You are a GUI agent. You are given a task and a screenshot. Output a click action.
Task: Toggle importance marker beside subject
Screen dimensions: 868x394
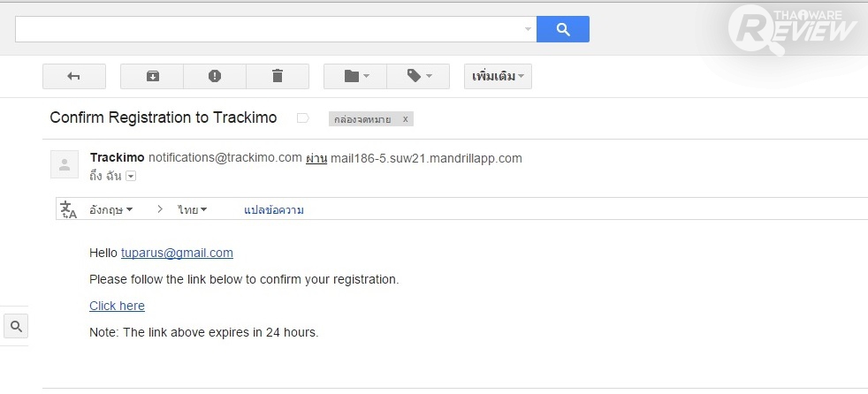point(303,117)
